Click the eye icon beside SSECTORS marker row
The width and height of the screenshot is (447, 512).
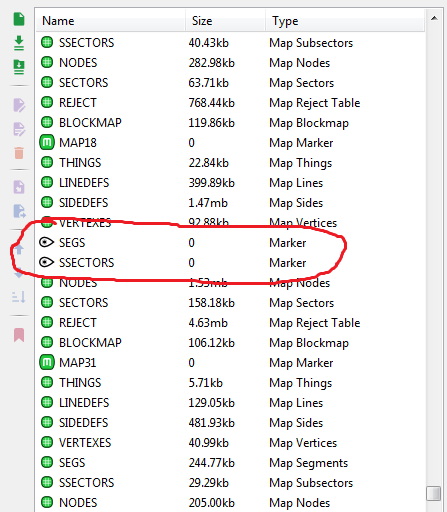click(x=46, y=262)
